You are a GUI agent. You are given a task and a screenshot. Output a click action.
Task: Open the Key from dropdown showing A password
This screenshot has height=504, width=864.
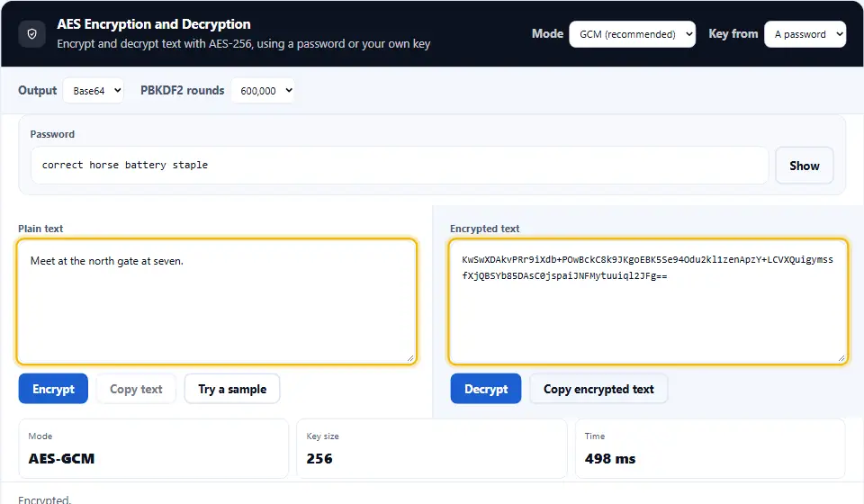[x=805, y=34]
